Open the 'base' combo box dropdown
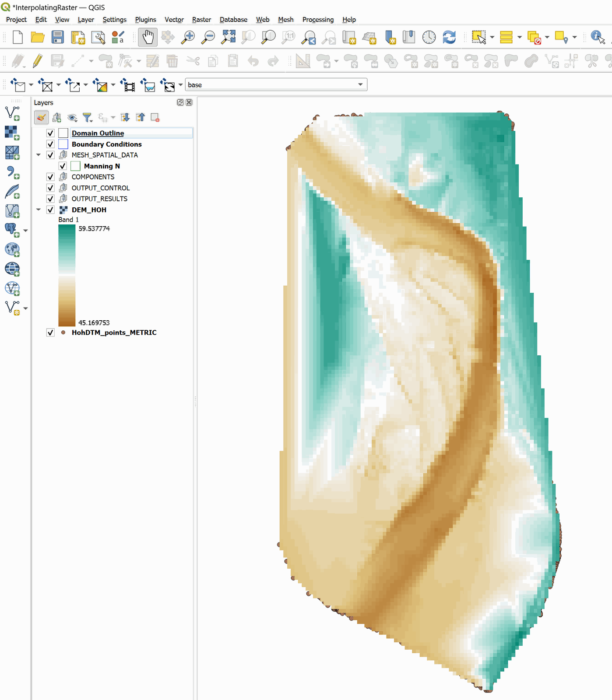Screen dimensions: 612x700 [x=360, y=84]
